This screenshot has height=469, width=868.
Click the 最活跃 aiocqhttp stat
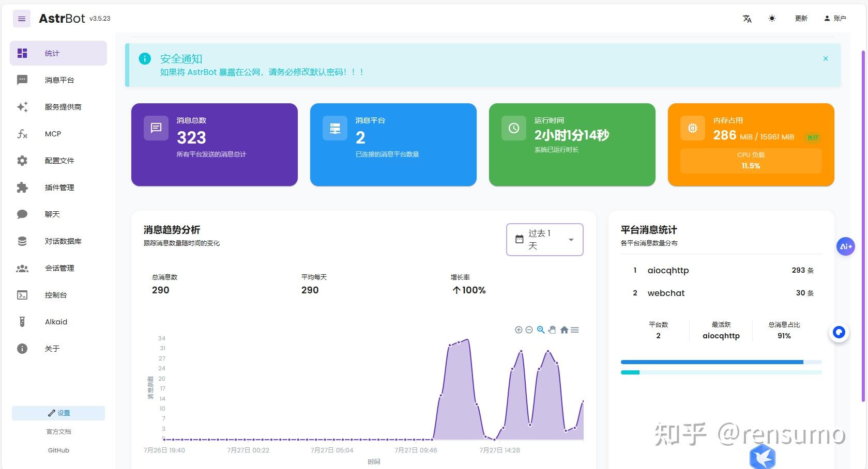[721, 331]
